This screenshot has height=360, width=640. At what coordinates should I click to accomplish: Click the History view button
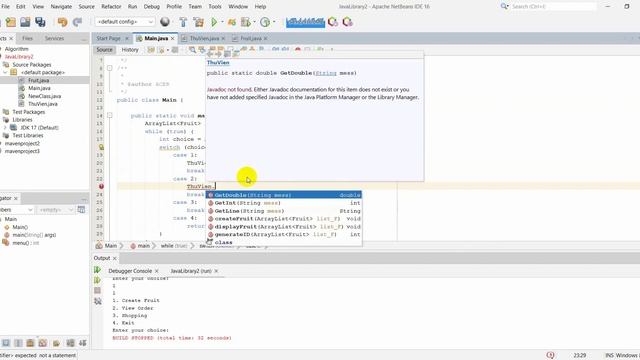[130, 49]
